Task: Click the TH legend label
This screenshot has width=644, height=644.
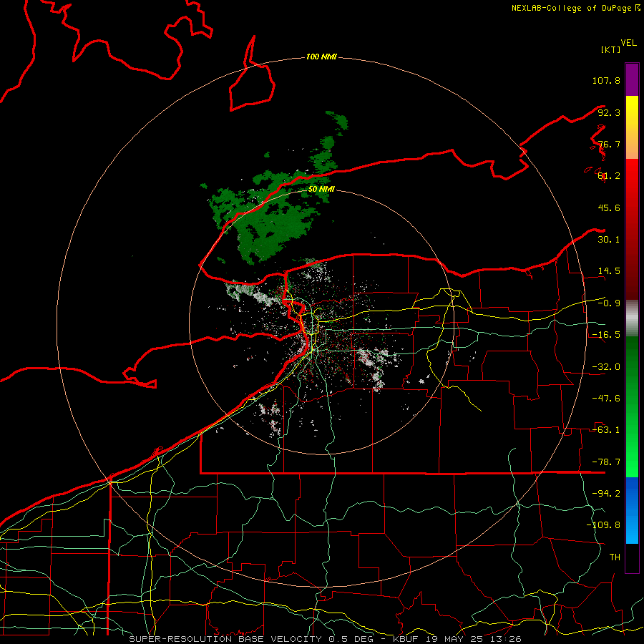Action: [615, 557]
